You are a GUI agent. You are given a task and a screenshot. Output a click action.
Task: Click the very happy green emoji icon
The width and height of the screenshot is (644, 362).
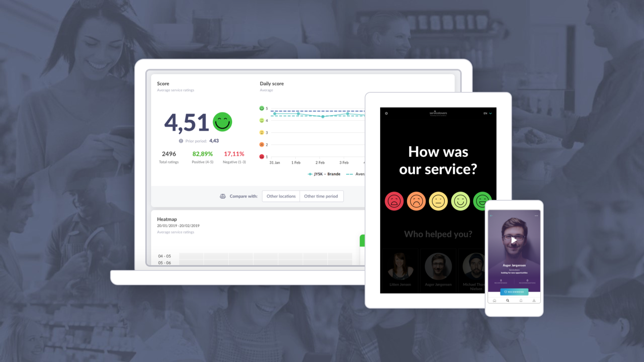pyautogui.click(x=483, y=201)
